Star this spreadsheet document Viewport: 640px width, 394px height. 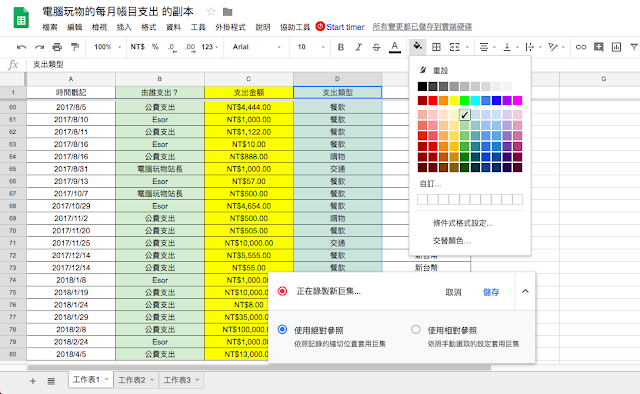point(211,11)
